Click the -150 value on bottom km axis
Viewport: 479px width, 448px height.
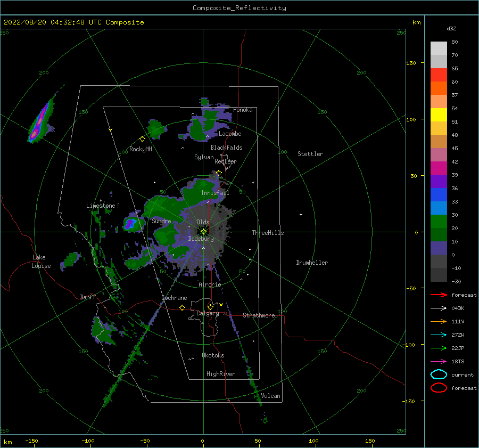(x=31, y=441)
